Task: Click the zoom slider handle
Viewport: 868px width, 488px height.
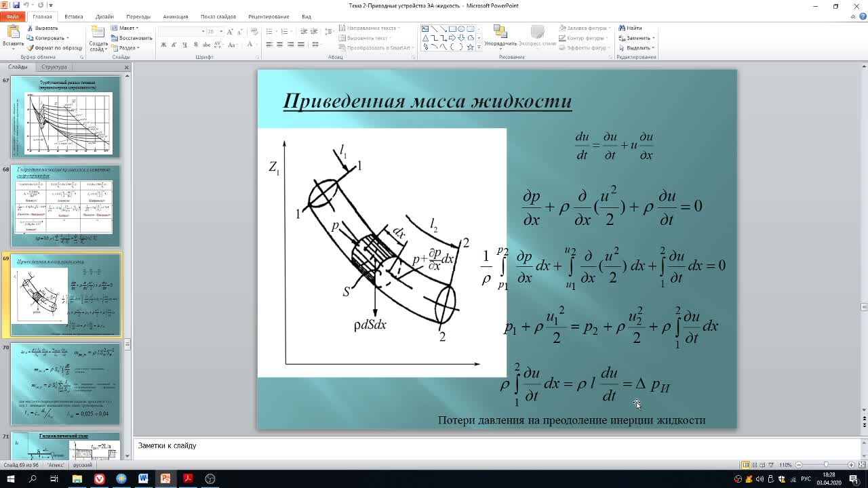Action: tap(826, 465)
